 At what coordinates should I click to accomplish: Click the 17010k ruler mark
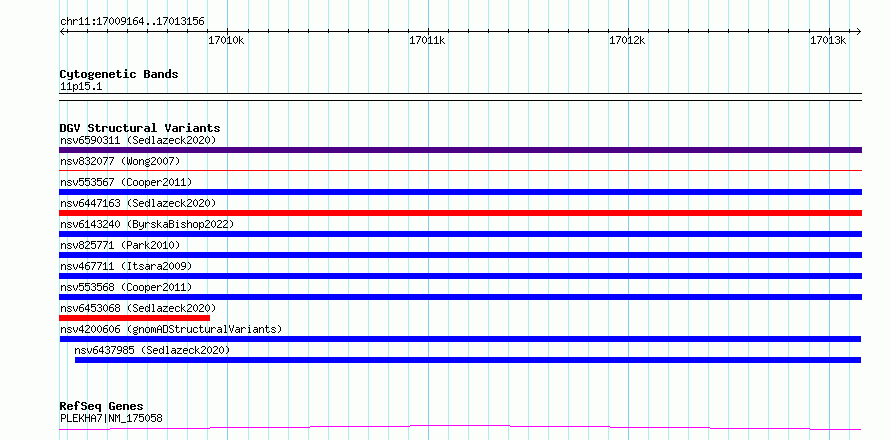click(226, 40)
